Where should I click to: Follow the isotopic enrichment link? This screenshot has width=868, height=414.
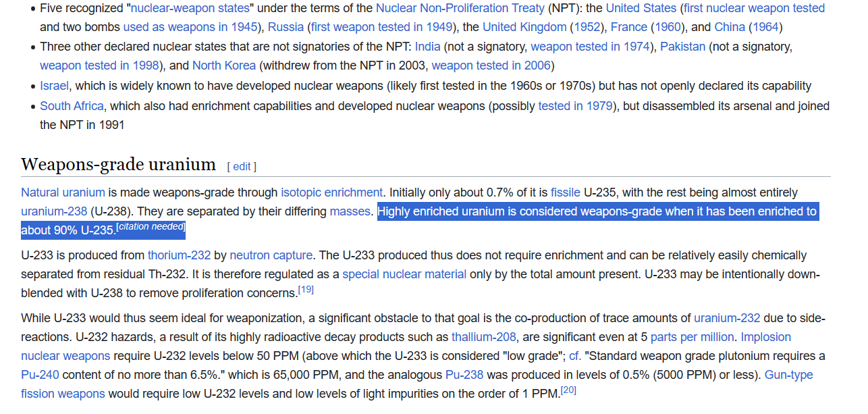[331, 192]
